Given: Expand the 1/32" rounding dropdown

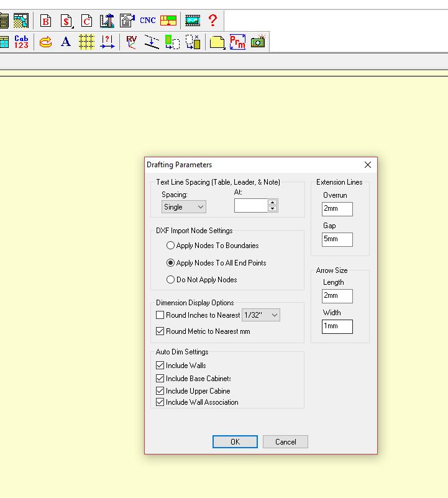Looking at the screenshot, I should click(261, 315).
